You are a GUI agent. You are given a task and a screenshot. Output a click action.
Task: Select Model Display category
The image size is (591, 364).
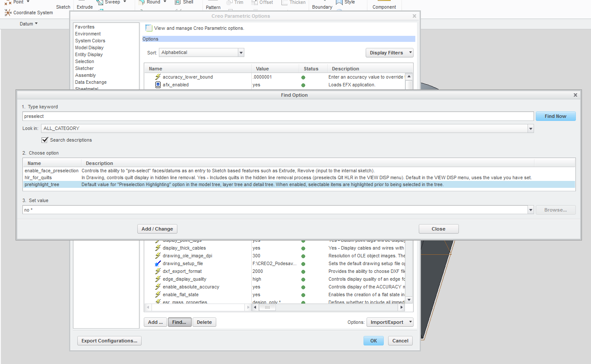pyautogui.click(x=89, y=47)
